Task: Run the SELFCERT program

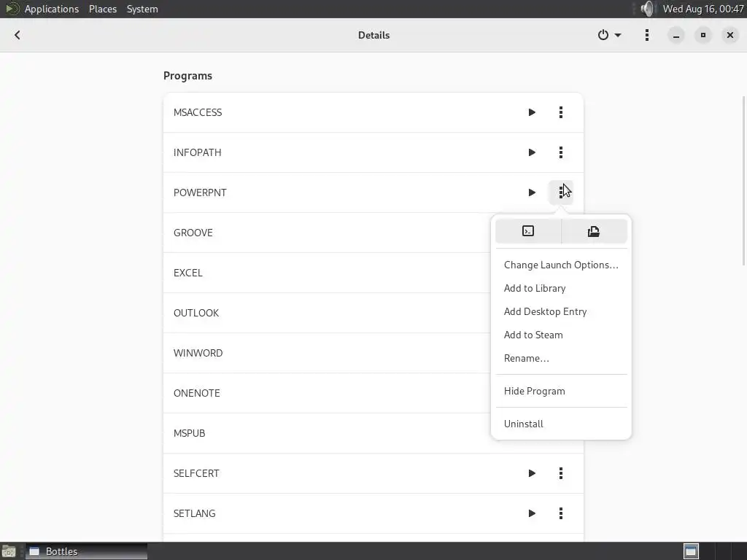Action: coord(532,473)
